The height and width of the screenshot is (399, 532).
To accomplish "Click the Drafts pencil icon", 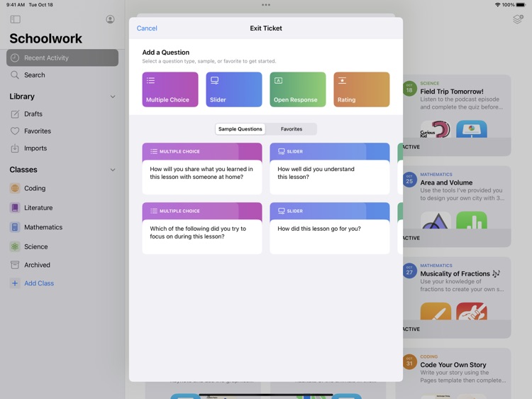I will (x=15, y=114).
